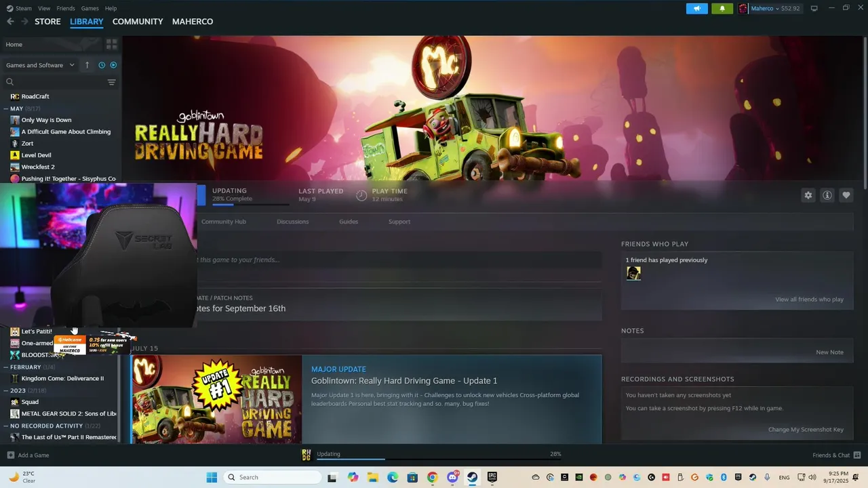This screenshot has height=488, width=868.
Task: Open Games and Software filter dropdown
Action: 40,65
